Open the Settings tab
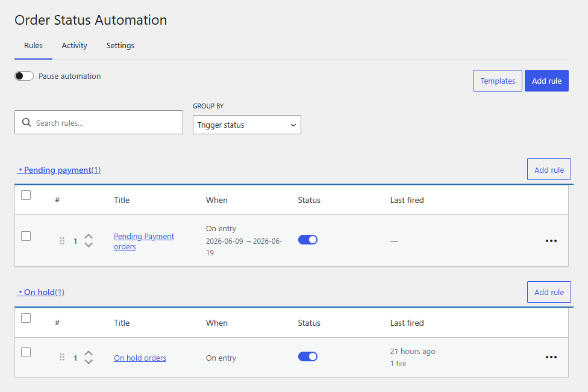The image size is (588, 392). point(120,46)
